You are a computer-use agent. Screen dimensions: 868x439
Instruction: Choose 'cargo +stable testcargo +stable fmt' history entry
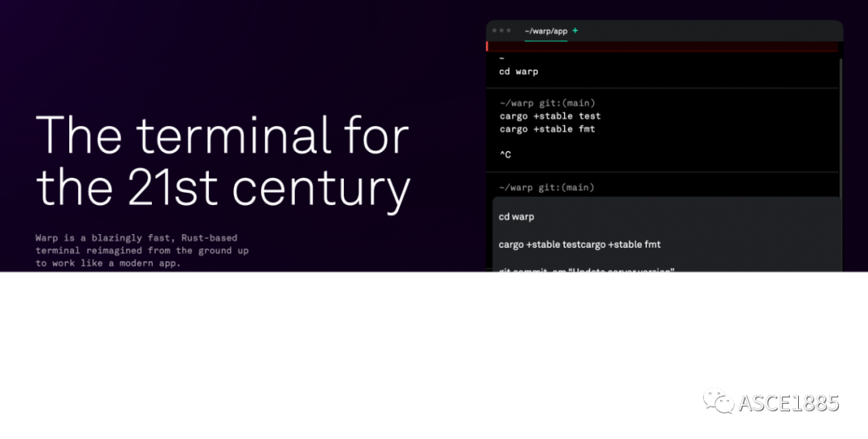pos(579,244)
